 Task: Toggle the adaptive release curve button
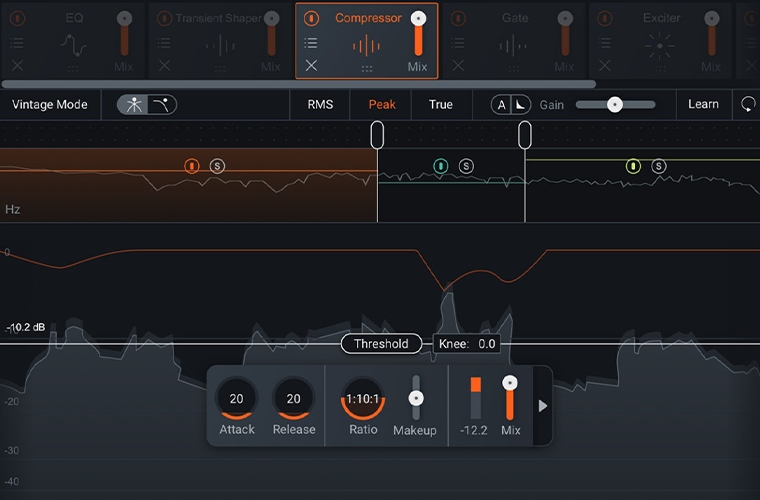[x=521, y=105]
